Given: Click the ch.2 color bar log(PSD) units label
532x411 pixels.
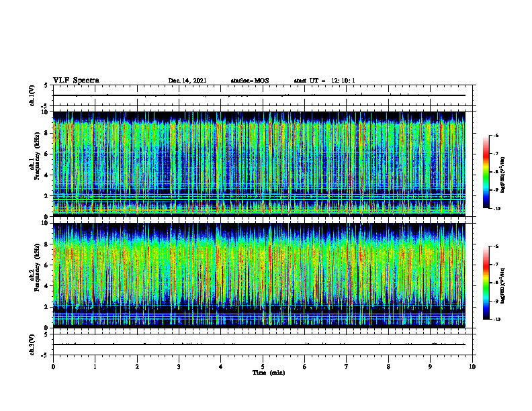Looking at the screenshot, I should point(503,286).
